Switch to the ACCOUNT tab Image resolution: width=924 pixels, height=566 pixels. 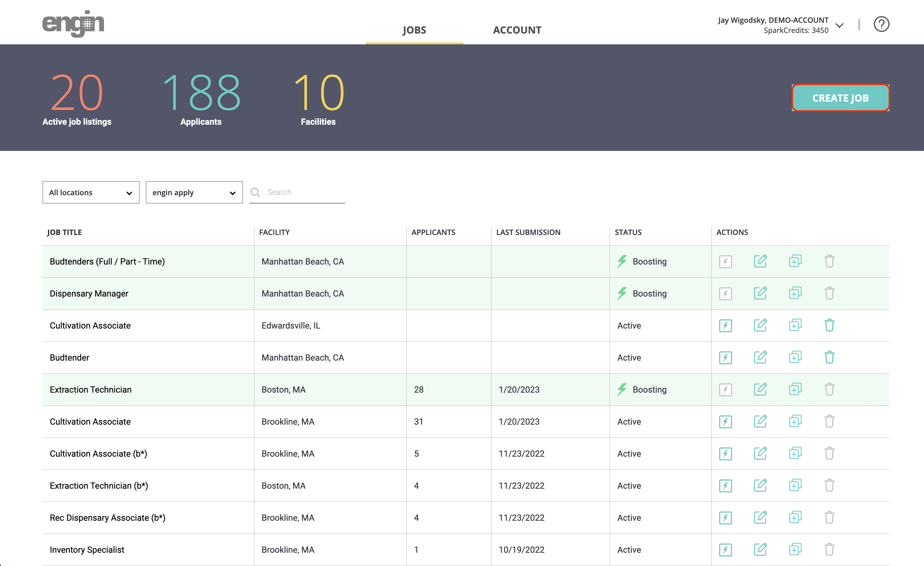517,30
